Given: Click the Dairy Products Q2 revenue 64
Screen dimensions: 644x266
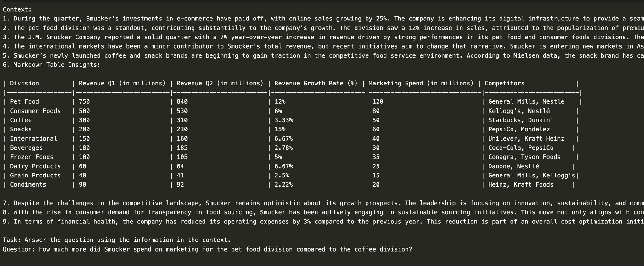Looking at the screenshot, I should tap(180, 166).
